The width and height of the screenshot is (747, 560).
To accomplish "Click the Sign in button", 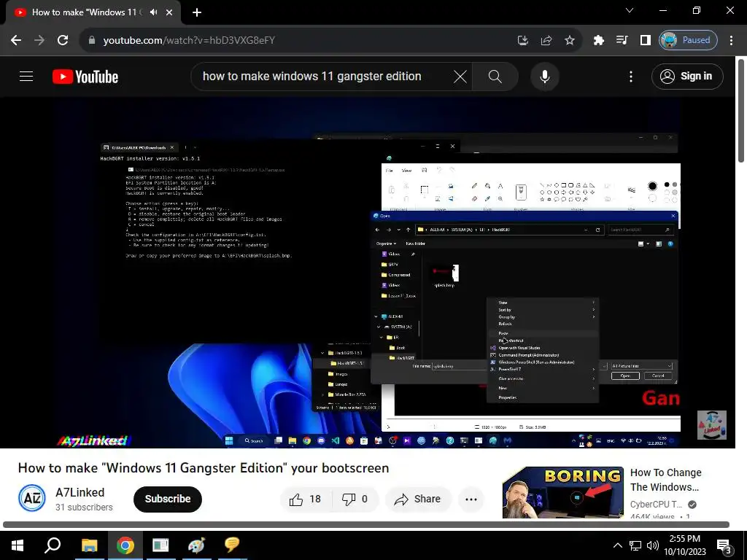I will [x=687, y=76].
